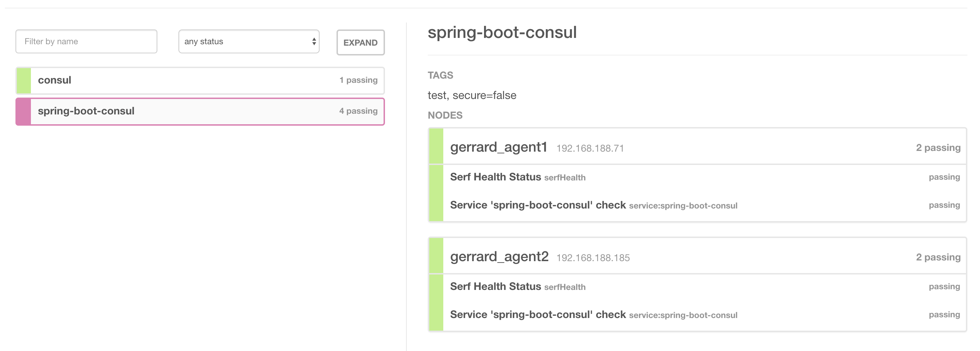Focus the Filter by name field
Image resolution: width=980 pixels, height=351 pixels.
click(x=86, y=41)
